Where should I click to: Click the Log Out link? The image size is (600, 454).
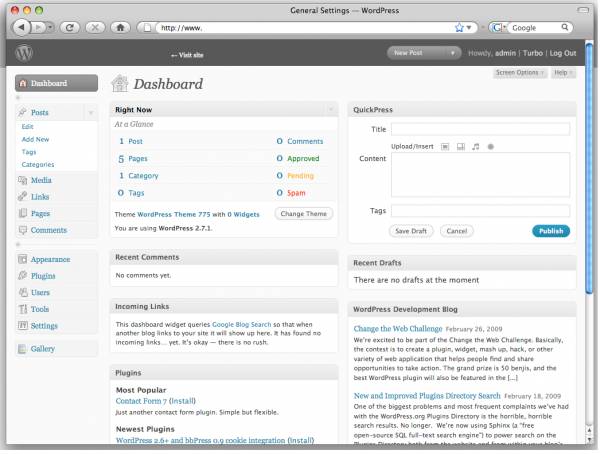pyautogui.click(x=562, y=53)
